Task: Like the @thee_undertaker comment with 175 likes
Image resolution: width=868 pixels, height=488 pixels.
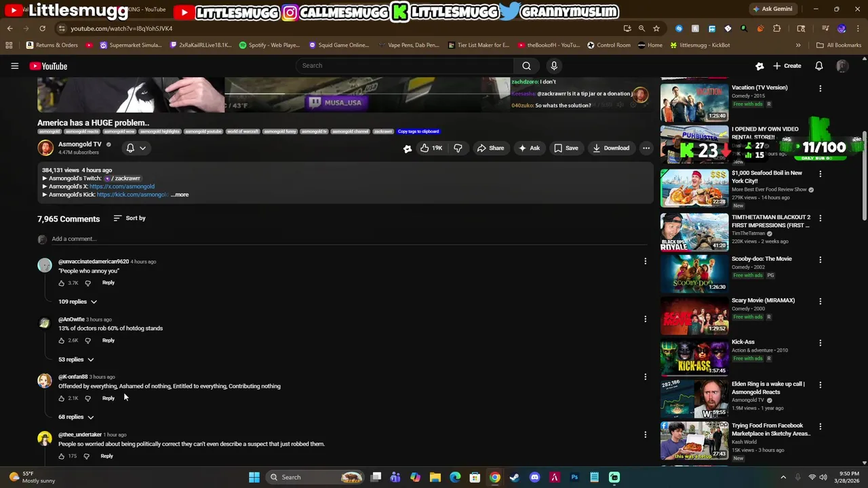Action: (61, 456)
